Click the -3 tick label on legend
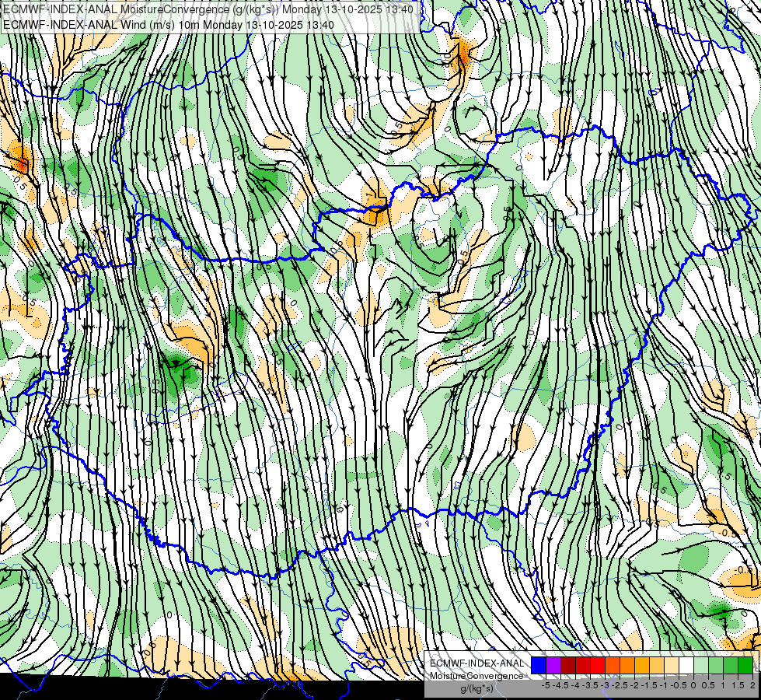The width and height of the screenshot is (761, 700). pos(606,685)
